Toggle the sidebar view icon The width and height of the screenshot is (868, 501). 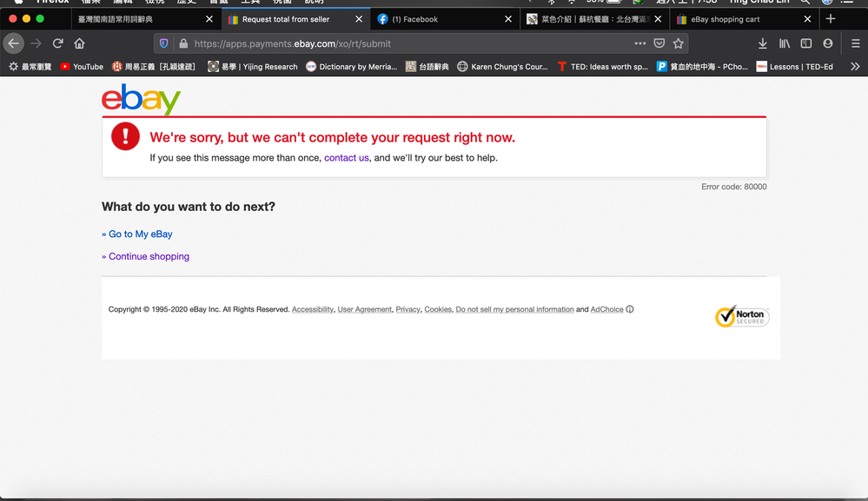pos(806,43)
